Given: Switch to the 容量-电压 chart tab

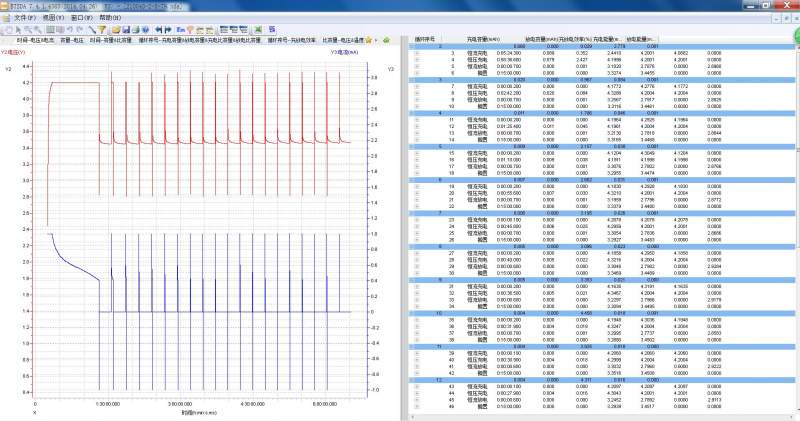Looking at the screenshot, I should point(70,40).
